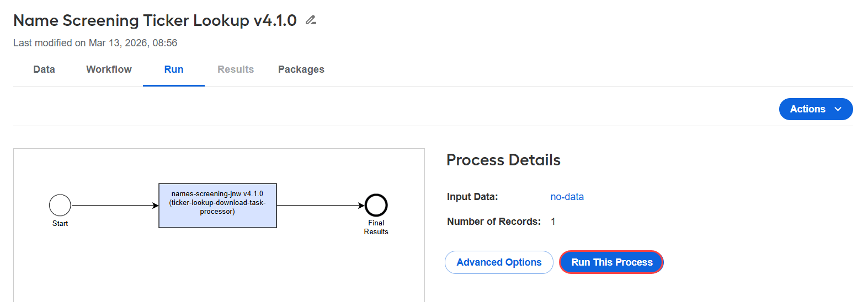The height and width of the screenshot is (302, 868).
Task: Click the Last modified timestamp text
Action: pyautogui.click(x=95, y=43)
